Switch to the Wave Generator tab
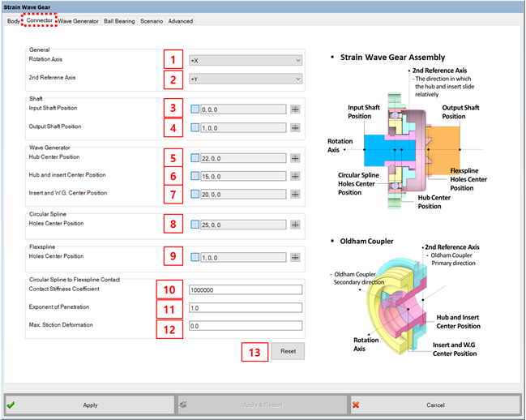 [x=78, y=21]
